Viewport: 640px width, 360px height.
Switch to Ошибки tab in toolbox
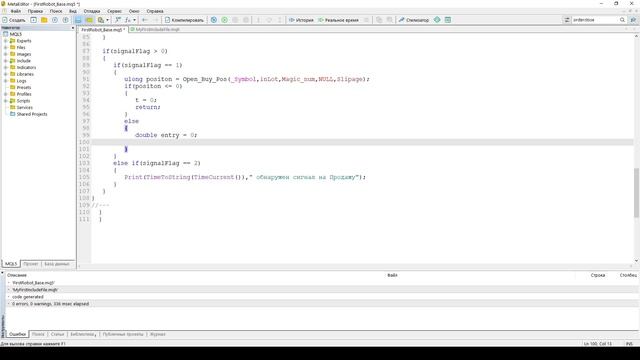(x=18, y=334)
